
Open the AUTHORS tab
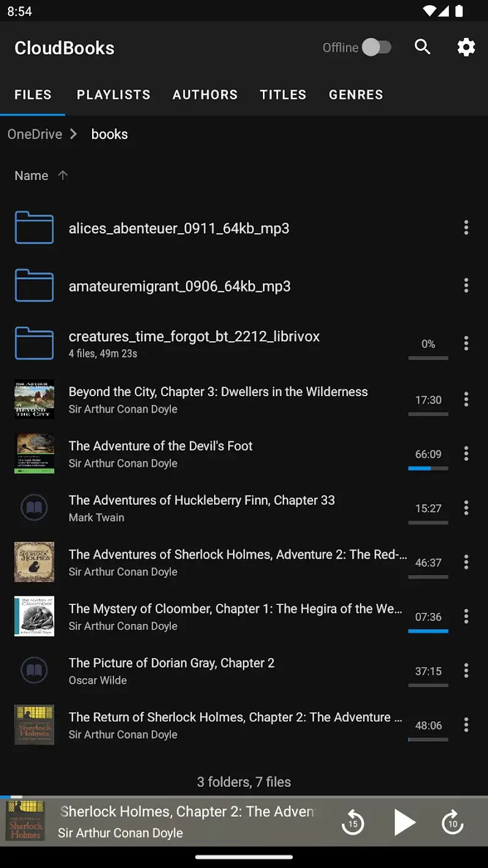click(205, 95)
